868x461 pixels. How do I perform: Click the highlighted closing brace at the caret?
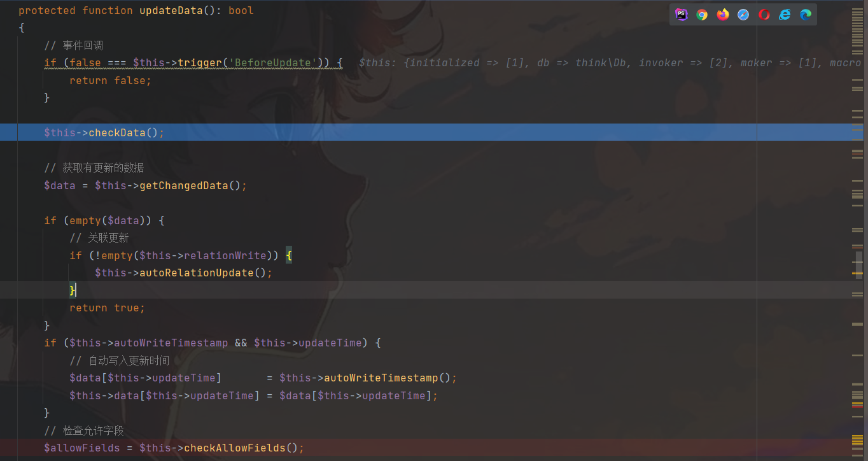73,290
